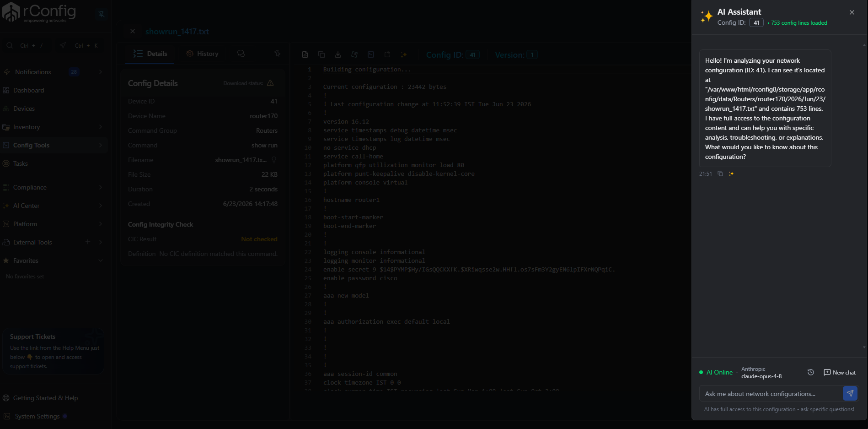The height and width of the screenshot is (429, 868).
Task: Click the Download status warning icon
Action: (x=270, y=83)
